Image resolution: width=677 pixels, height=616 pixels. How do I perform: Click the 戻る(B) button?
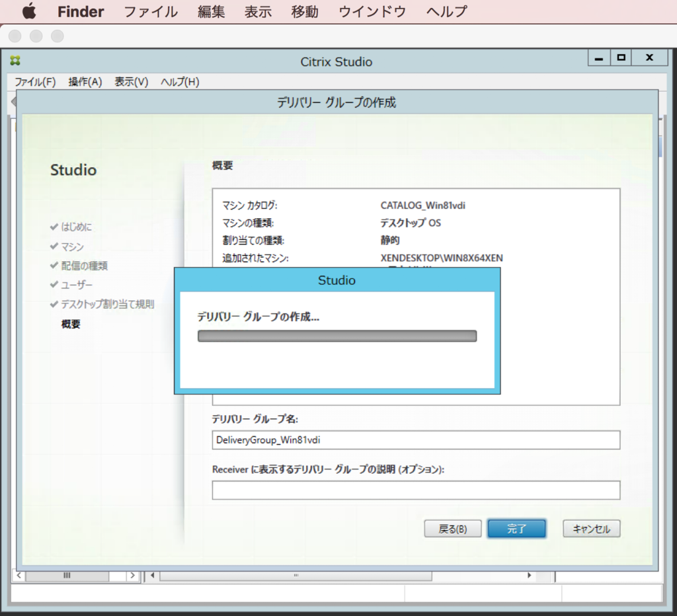pos(452,528)
